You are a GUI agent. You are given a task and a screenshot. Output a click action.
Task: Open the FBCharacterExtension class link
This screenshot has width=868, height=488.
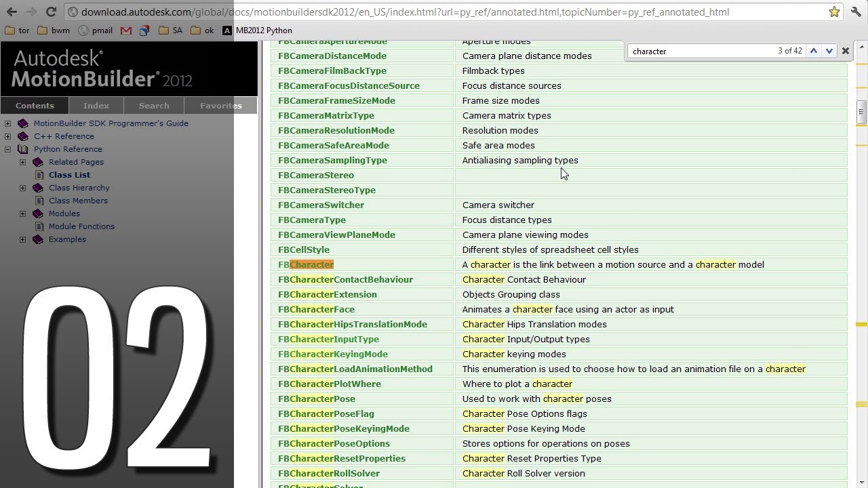328,294
